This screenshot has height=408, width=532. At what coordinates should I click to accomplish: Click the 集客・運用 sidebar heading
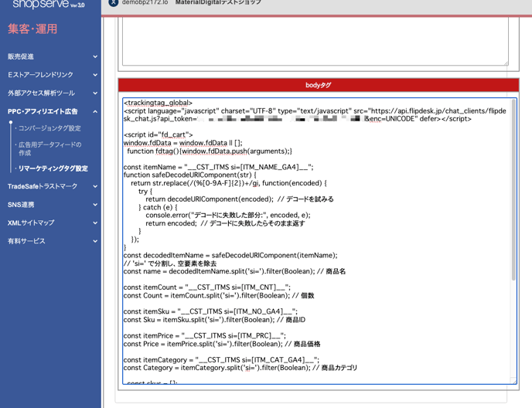[x=32, y=29]
